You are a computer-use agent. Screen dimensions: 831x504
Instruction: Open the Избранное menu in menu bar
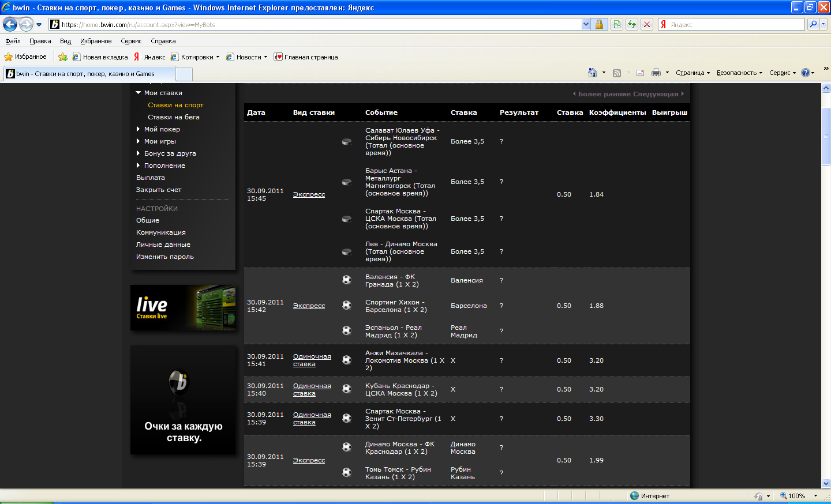(96, 41)
